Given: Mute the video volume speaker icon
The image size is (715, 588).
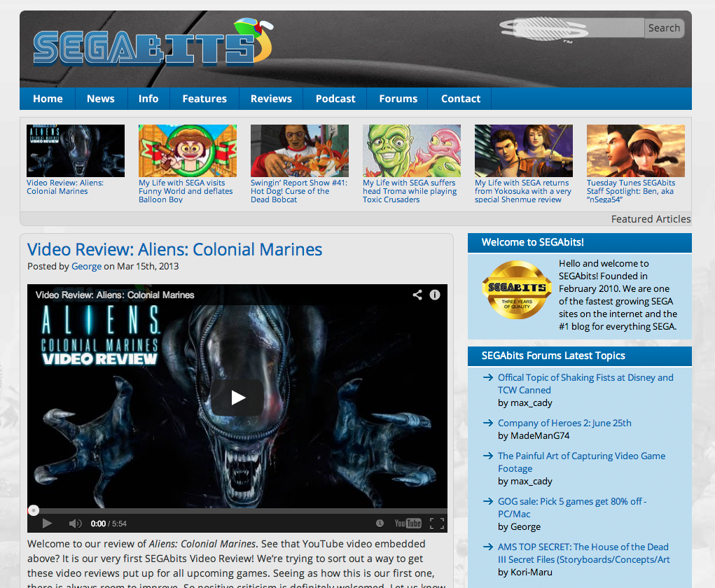Looking at the screenshot, I should (x=75, y=524).
